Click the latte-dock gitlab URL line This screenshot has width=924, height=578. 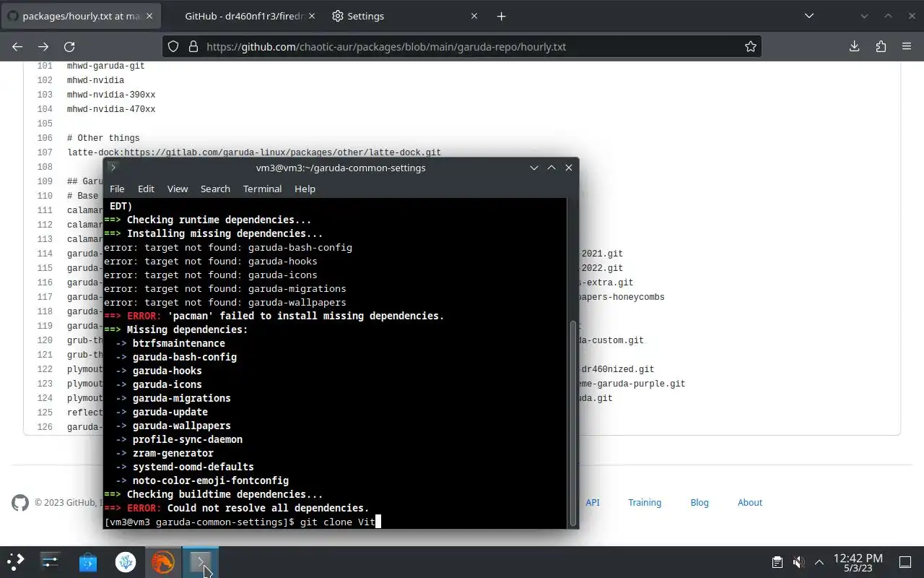click(x=254, y=152)
